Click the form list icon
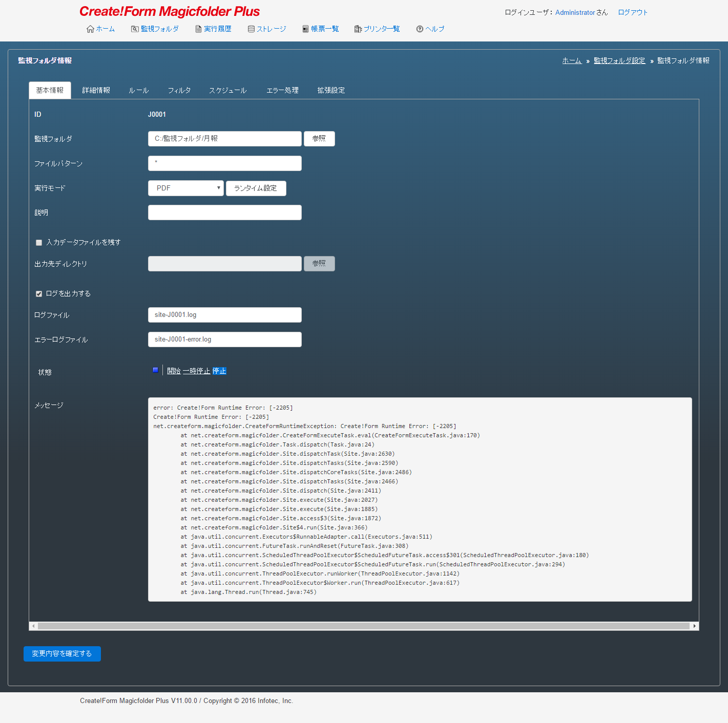The height and width of the screenshot is (723, 728). tap(305, 29)
